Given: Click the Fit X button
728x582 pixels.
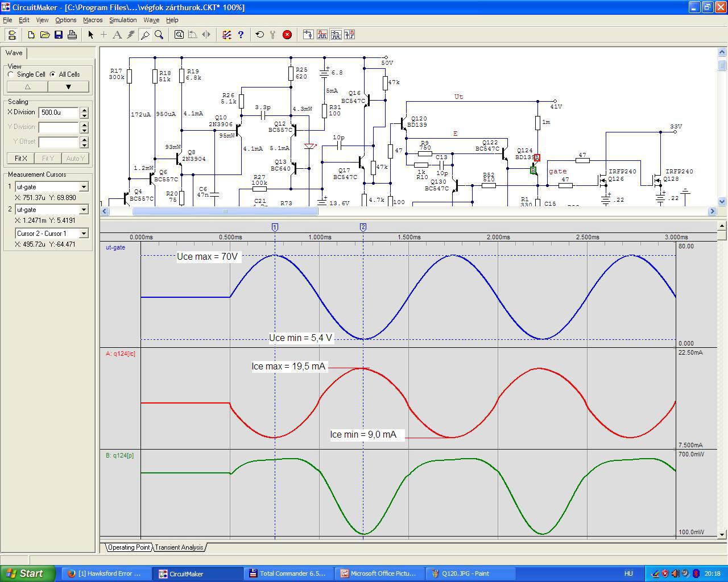Looking at the screenshot, I should coord(20,159).
